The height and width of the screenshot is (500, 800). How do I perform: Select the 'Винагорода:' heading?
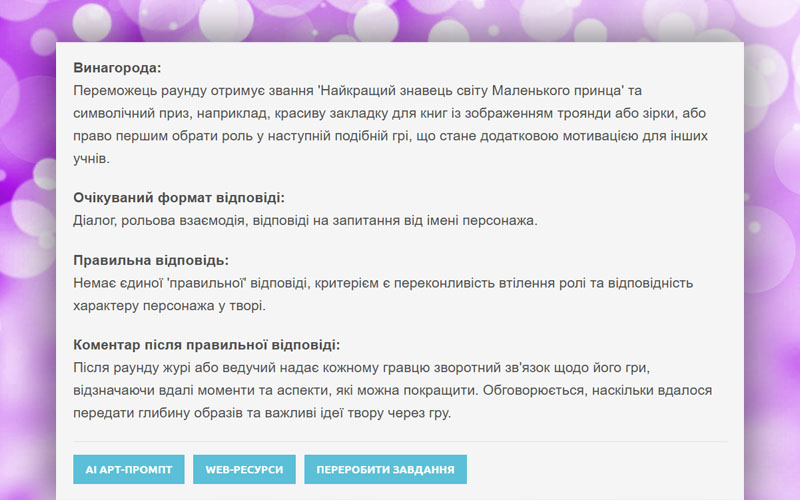coord(117,68)
